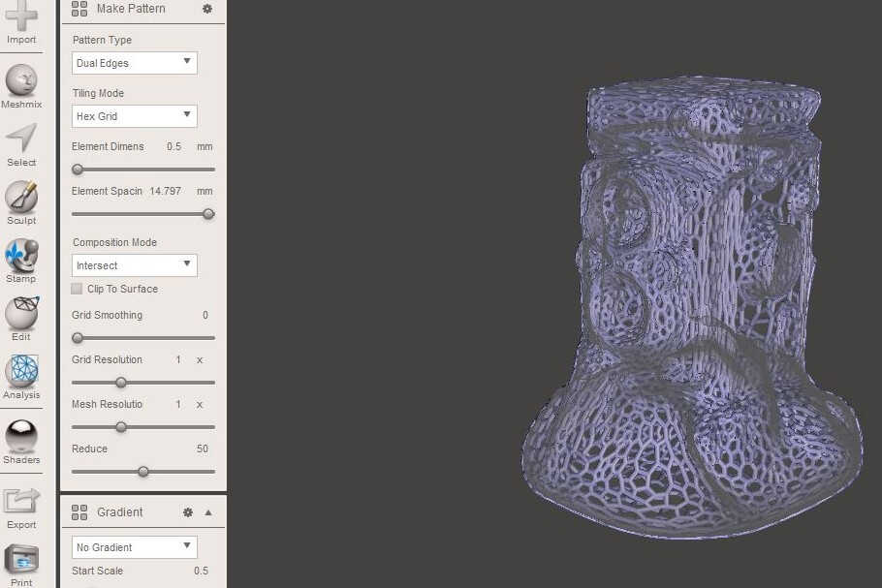Open the Pattern Type dropdown (Dual Edges)
The width and height of the screenshot is (882, 588).
pos(135,63)
